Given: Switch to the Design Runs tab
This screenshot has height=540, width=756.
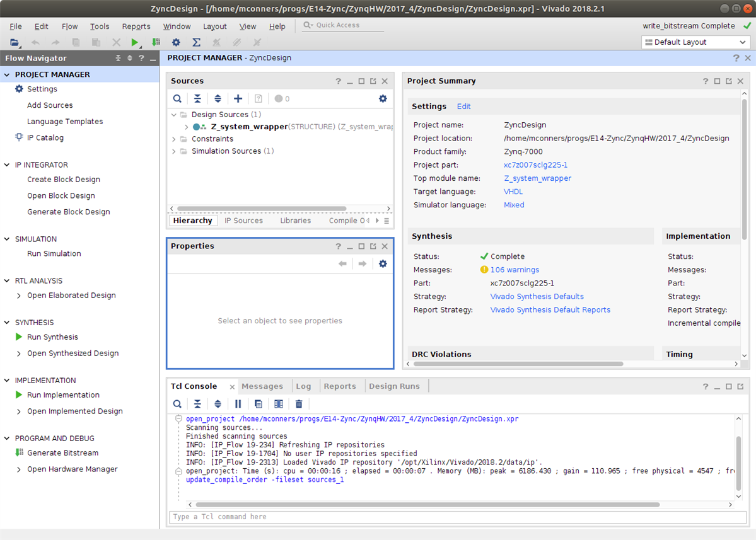Looking at the screenshot, I should [x=394, y=386].
